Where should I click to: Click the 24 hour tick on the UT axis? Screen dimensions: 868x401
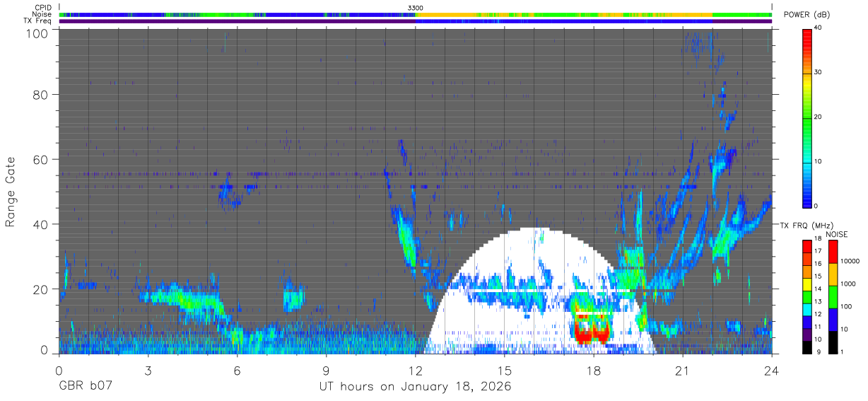pyautogui.click(x=772, y=371)
